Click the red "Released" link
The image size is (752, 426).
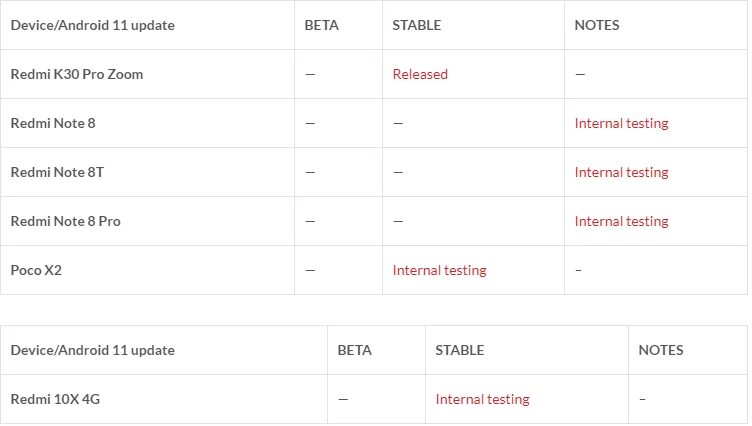pyautogui.click(x=420, y=74)
